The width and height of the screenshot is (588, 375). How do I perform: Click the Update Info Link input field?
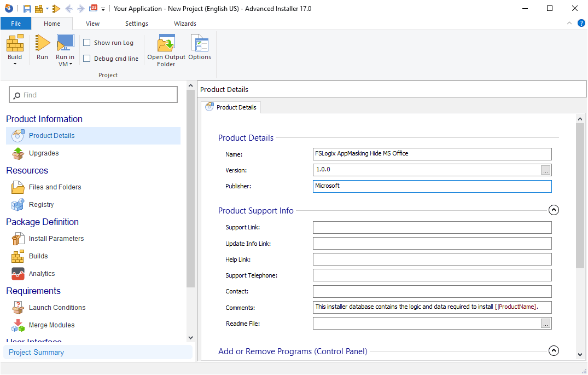click(x=432, y=243)
